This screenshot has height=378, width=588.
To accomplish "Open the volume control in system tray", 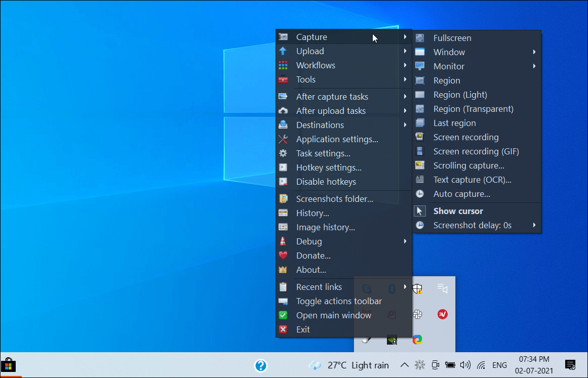I will [465, 365].
